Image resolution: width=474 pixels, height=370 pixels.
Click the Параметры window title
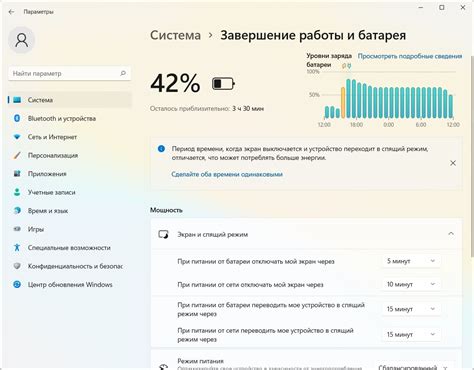pos(38,12)
